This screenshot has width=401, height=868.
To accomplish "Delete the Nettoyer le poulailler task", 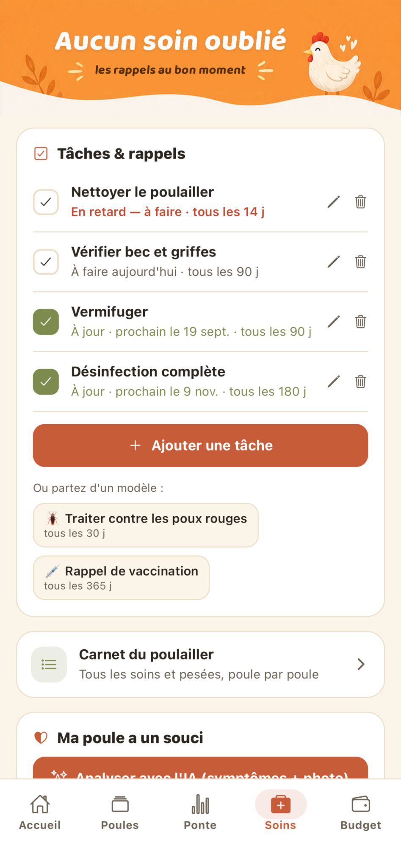I will coord(360,202).
